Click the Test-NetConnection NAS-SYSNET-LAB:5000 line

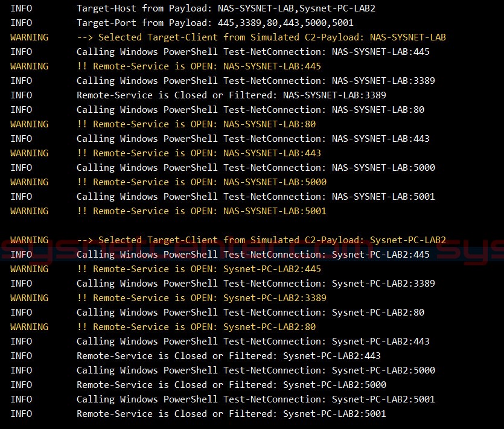click(x=223, y=167)
